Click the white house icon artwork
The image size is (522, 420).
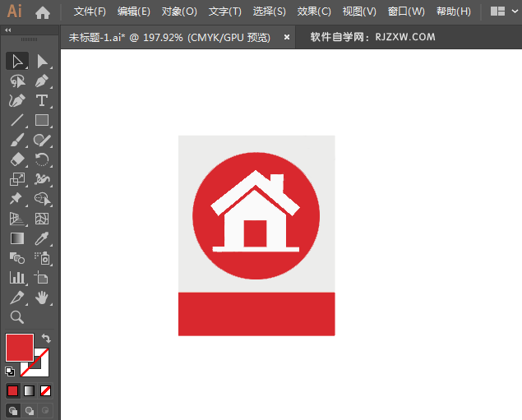tap(256, 211)
